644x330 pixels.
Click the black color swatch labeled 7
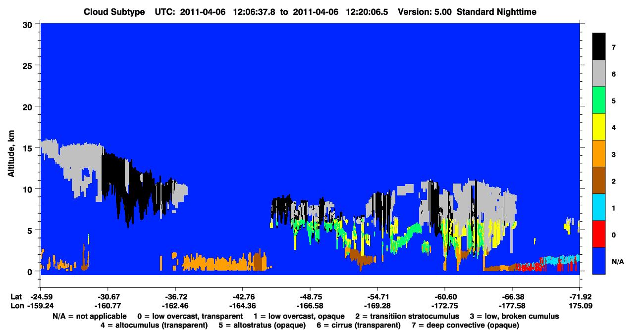point(599,47)
